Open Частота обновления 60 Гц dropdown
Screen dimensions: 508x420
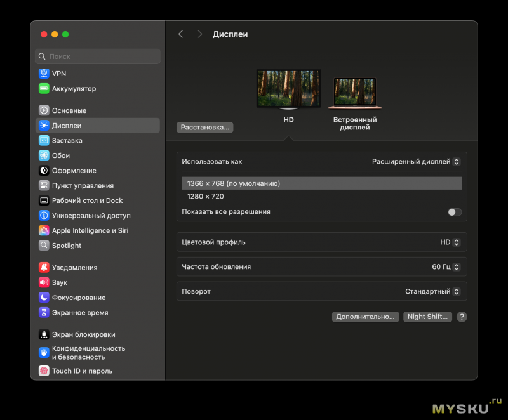click(x=446, y=267)
